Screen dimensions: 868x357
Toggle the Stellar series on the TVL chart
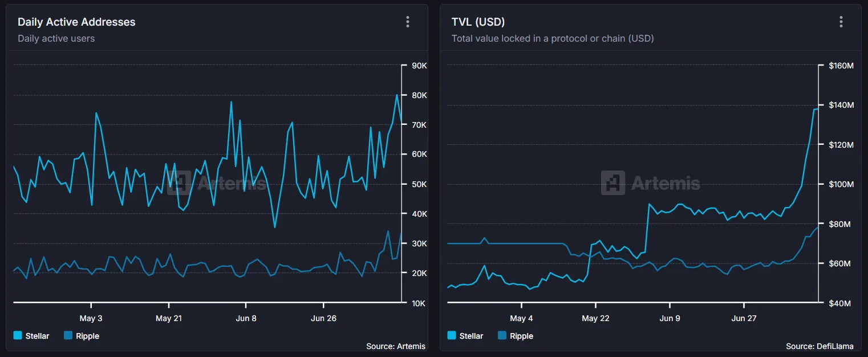466,336
